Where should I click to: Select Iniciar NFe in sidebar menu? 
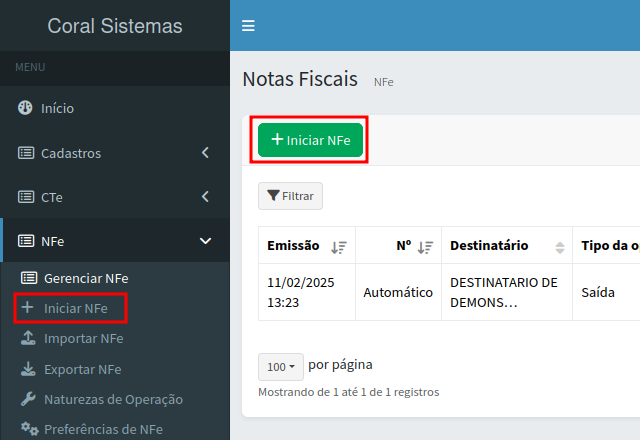point(75,308)
